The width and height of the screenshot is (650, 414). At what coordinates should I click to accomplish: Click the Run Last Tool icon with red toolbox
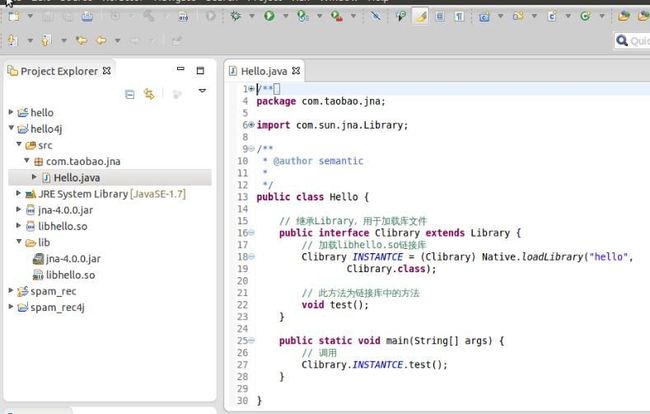click(337, 16)
